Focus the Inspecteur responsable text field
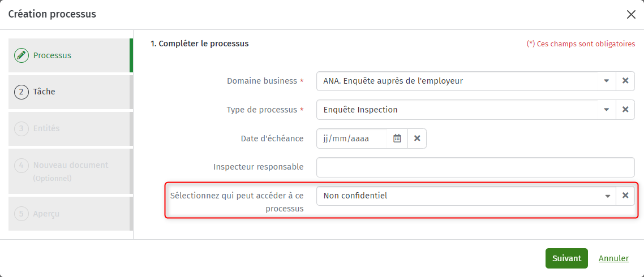The height and width of the screenshot is (277, 644). (475, 167)
